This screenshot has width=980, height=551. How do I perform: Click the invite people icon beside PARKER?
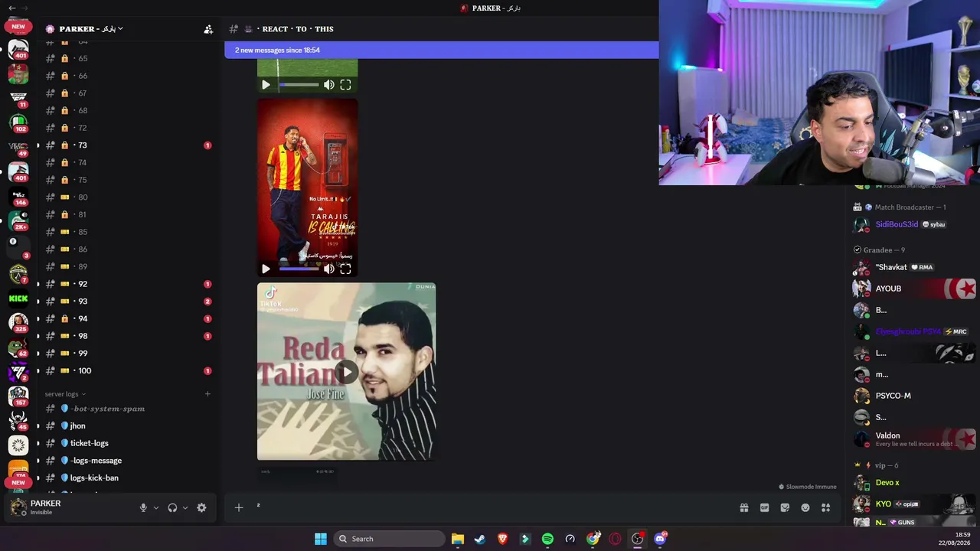click(x=208, y=29)
